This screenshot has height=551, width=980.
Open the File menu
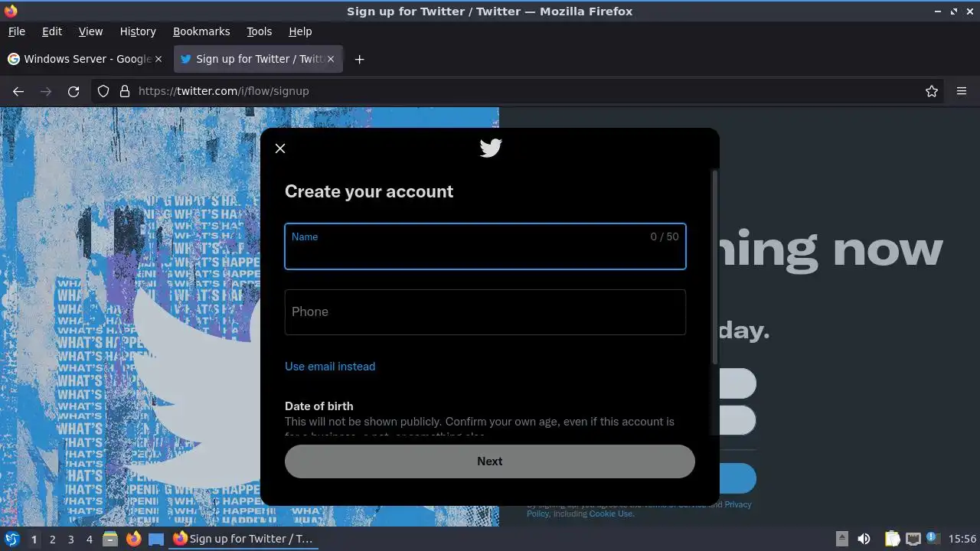16,31
